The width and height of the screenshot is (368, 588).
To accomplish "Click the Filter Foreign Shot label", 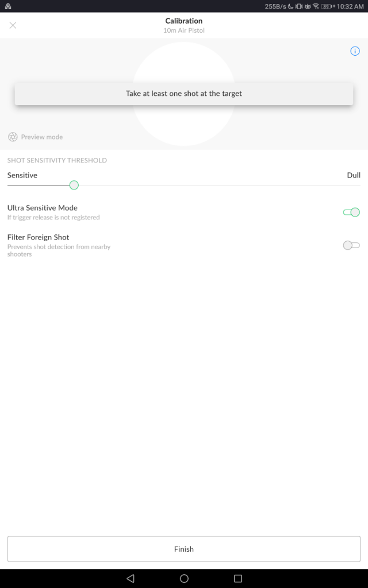I will pos(39,237).
